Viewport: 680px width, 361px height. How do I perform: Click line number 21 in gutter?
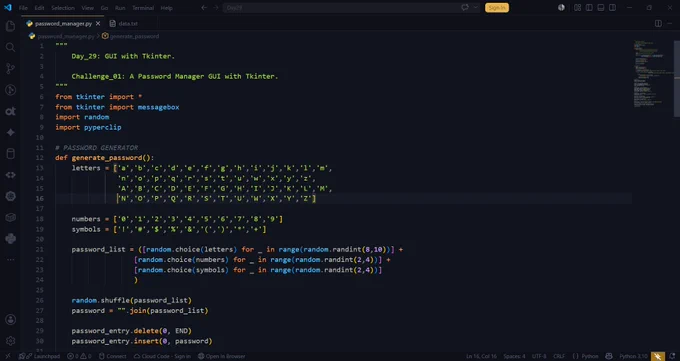tap(39, 249)
